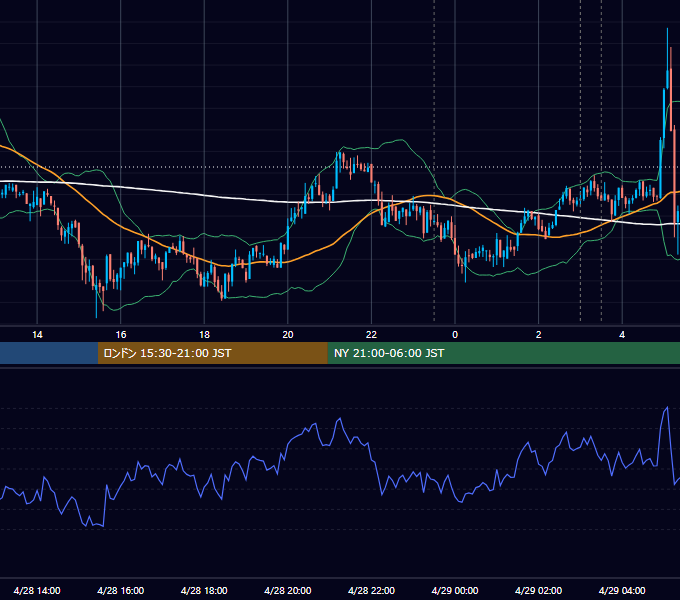Click the '4' hour label on chart axis

coord(622,335)
